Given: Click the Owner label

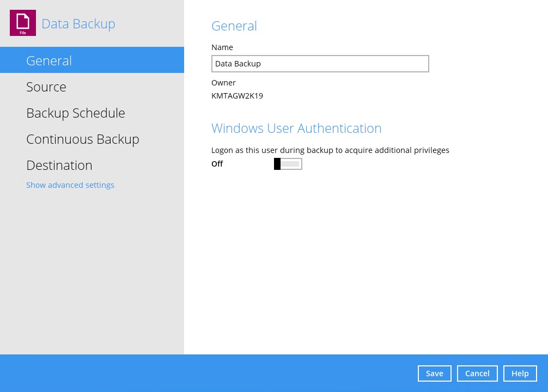Looking at the screenshot, I should click(223, 83).
